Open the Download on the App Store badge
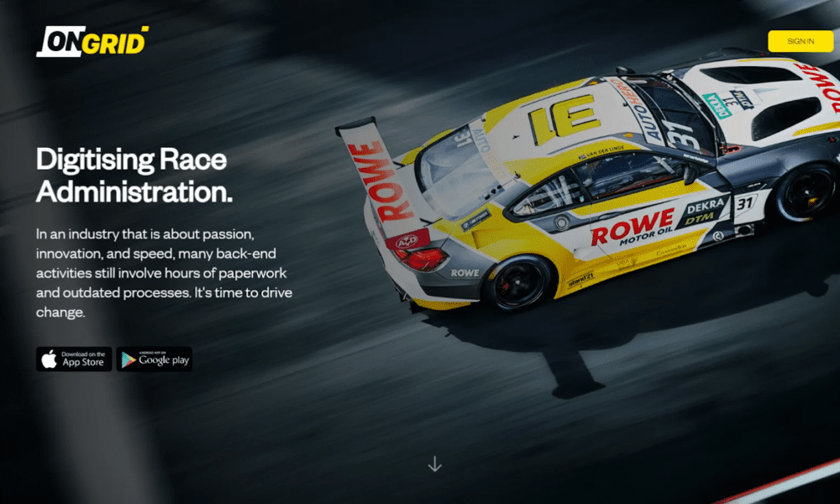Viewport: 840px width, 504px height. point(74,360)
